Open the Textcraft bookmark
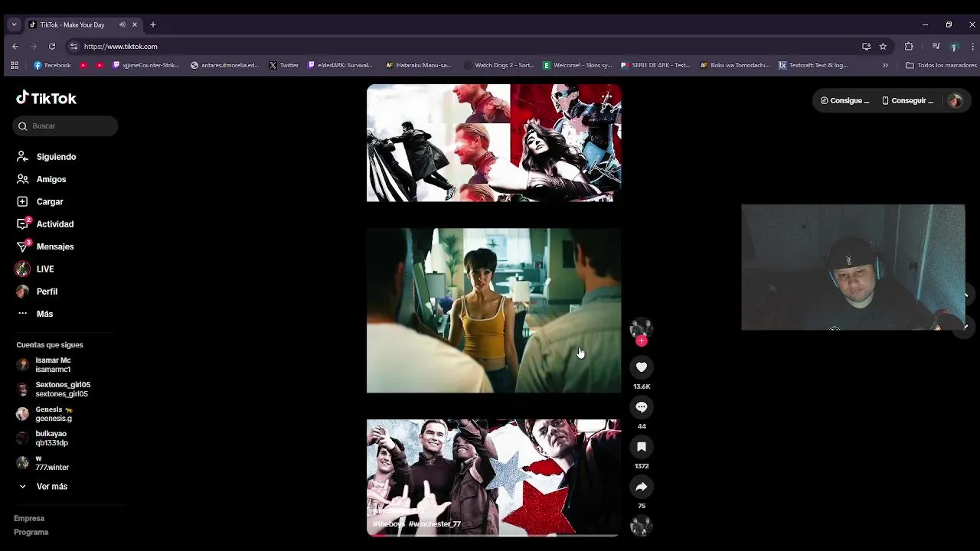The height and width of the screenshot is (551, 980). pos(813,66)
